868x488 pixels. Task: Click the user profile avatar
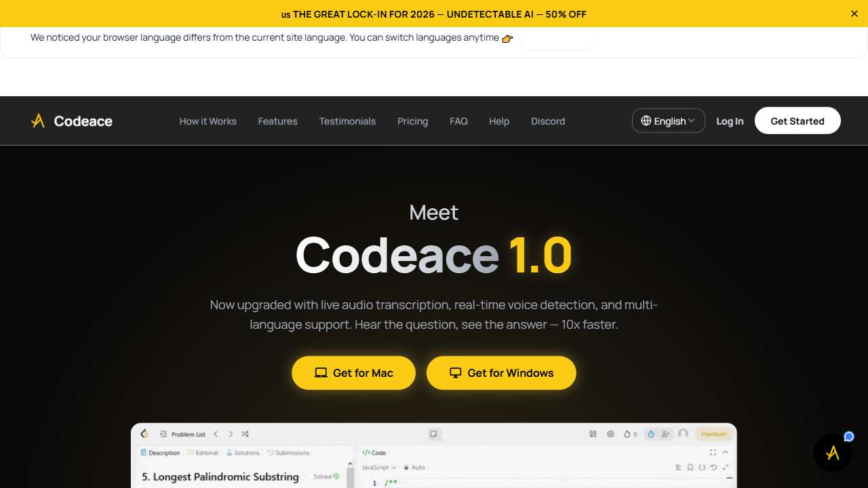pos(683,434)
